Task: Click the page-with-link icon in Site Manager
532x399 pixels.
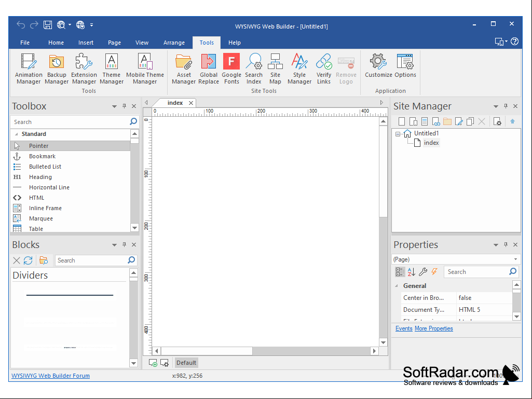Action: (x=436, y=121)
